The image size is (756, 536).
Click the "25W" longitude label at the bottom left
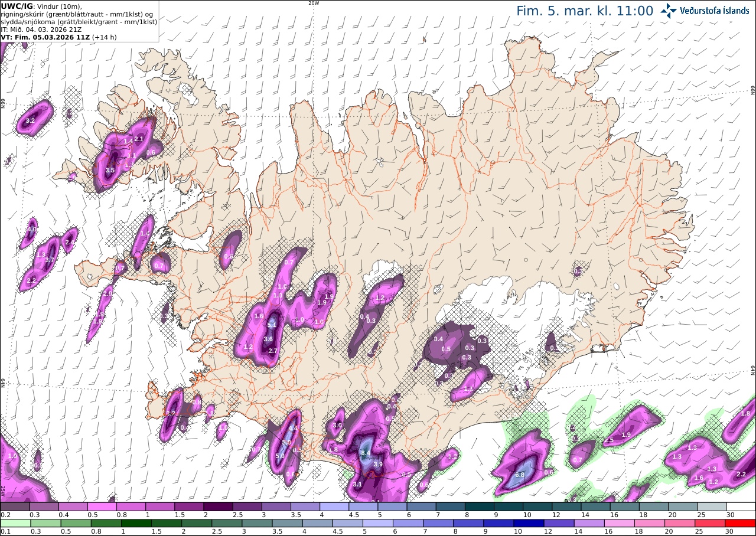[x=3, y=491]
